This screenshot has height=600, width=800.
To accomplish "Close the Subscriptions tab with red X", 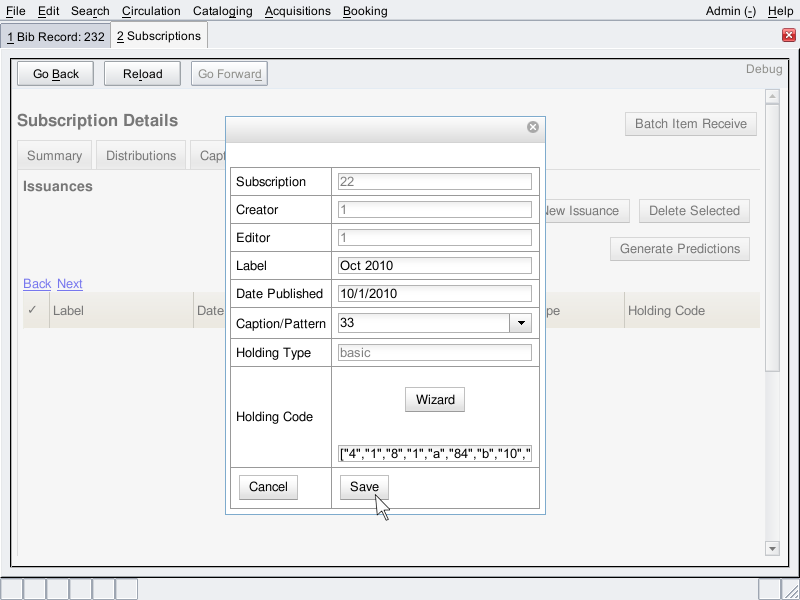I will click(x=788, y=35).
